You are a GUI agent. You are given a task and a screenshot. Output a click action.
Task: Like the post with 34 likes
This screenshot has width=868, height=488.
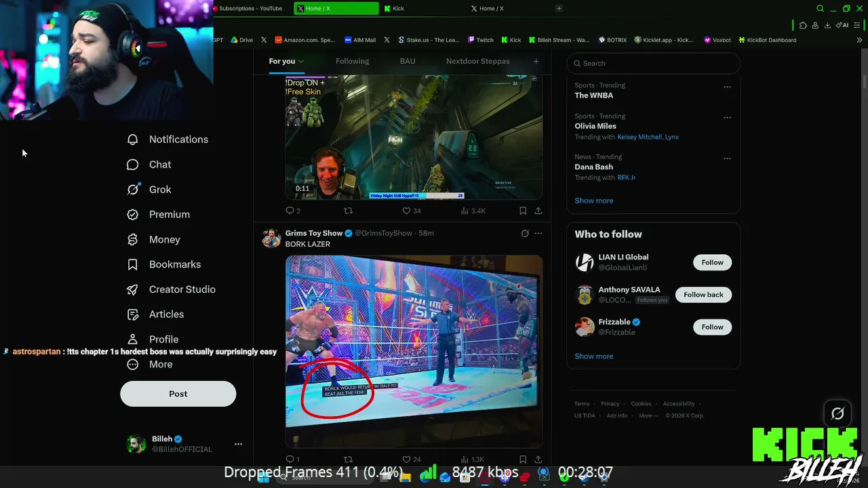pos(412,211)
